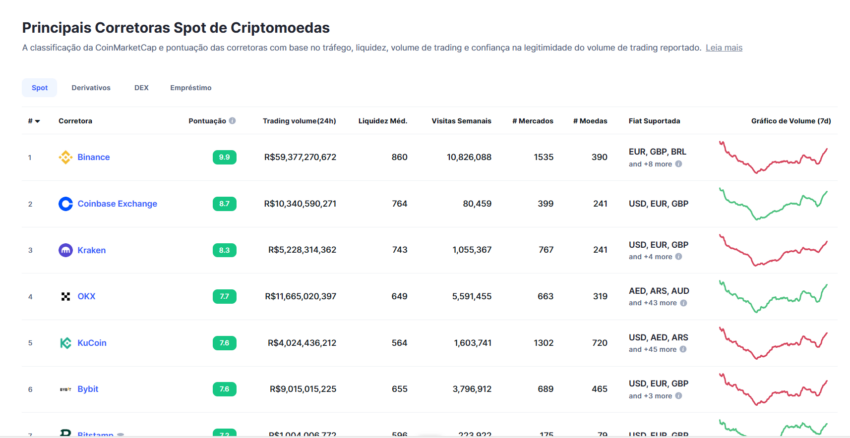Click KuCoin 7d volume chart
This screenshot has width=850, height=438.
(774, 343)
